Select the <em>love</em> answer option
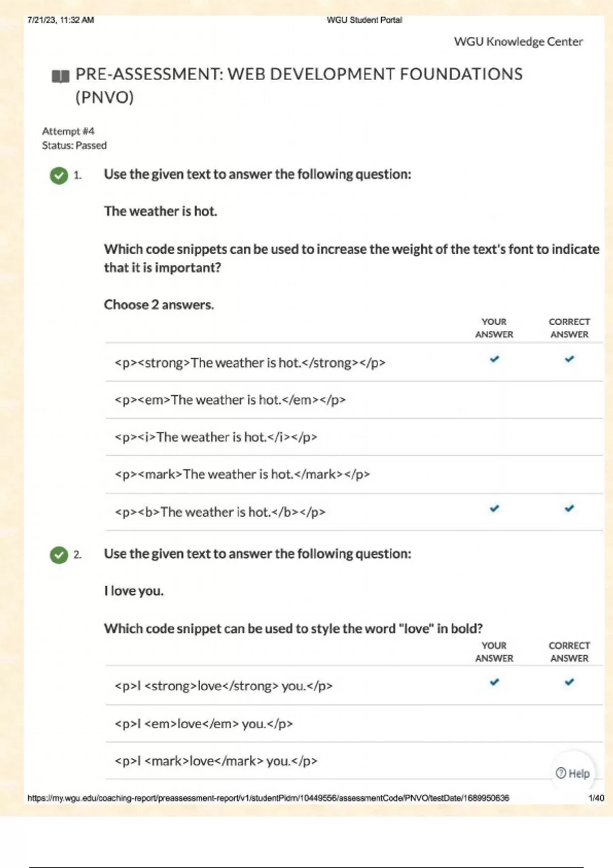The image size is (613, 868). pyautogui.click(x=203, y=724)
